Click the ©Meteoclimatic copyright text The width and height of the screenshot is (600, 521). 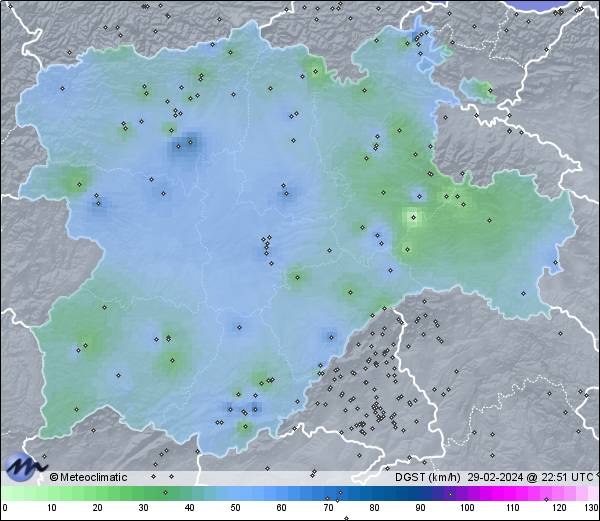coord(88,477)
